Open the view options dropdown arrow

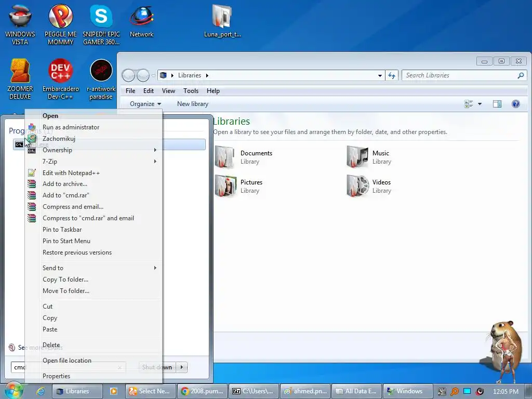[x=480, y=104]
